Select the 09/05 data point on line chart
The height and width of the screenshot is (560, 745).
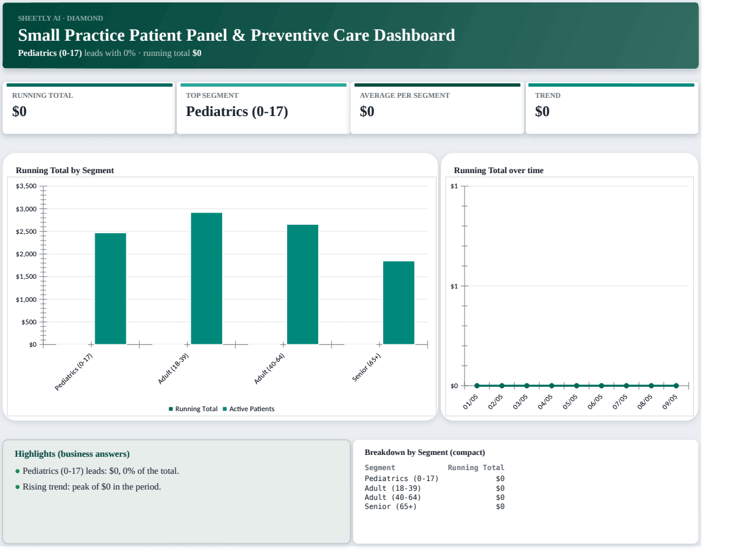click(x=676, y=386)
